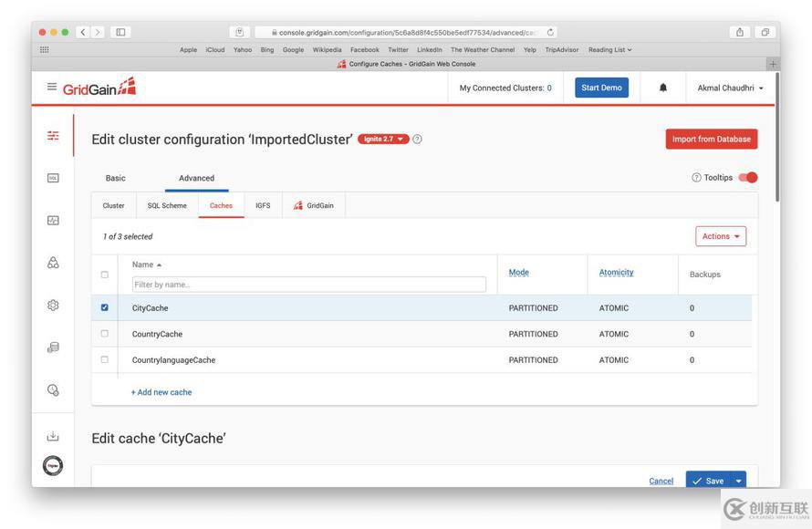This screenshot has height=529, width=812.
Task: Click Add new cache link
Action: coord(161,392)
